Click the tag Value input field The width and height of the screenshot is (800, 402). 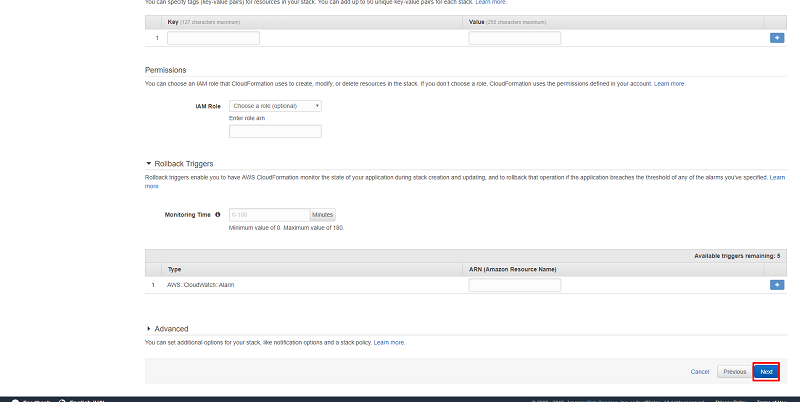515,38
